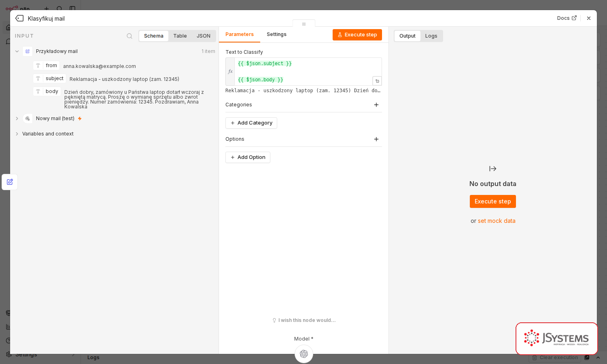Click the back arrow beside Klasyfikuj mail
This screenshot has height=364, width=607.
click(x=19, y=18)
